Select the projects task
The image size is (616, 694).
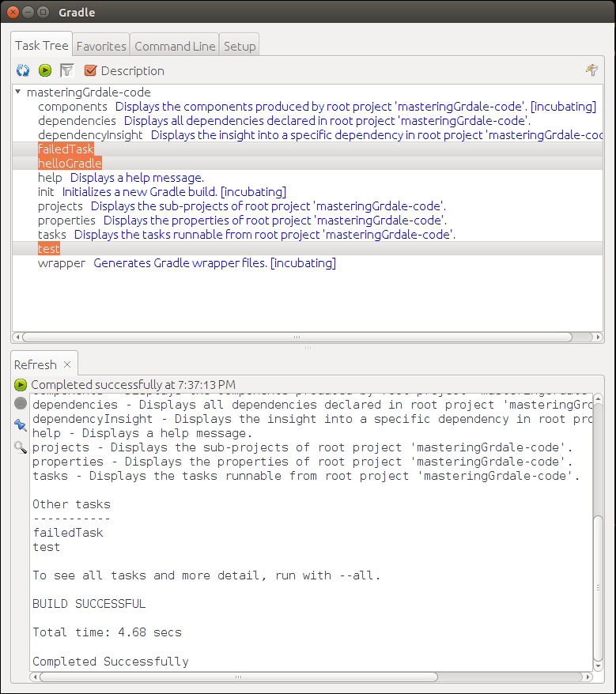coord(60,206)
